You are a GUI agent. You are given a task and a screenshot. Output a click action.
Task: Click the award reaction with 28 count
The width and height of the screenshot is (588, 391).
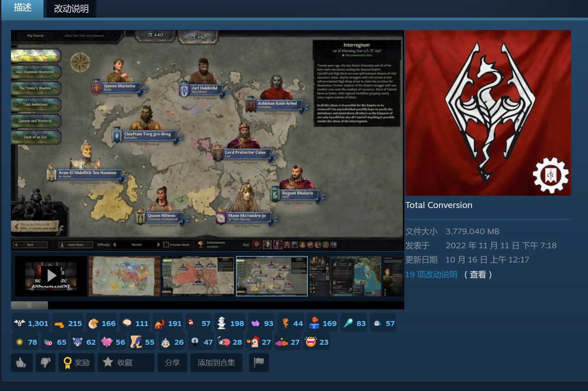pos(230,342)
